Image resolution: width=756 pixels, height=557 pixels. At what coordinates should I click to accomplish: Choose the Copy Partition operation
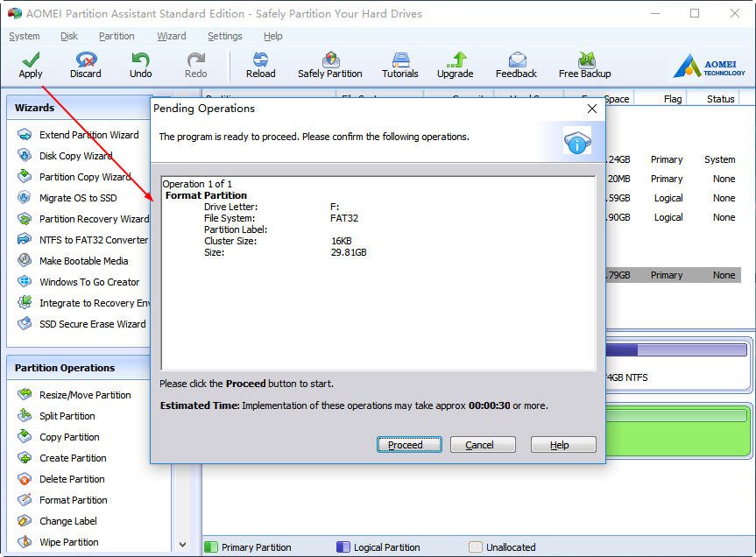(59, 437)
